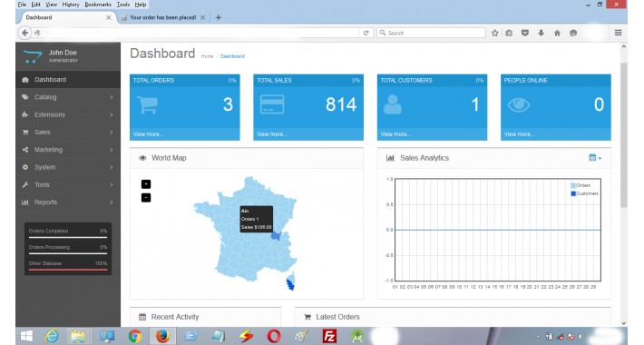Image resolution: width=644 pixels, height=345 pixels.
Task: Click the Dashboard breadcrumb link
Action: 232,56
